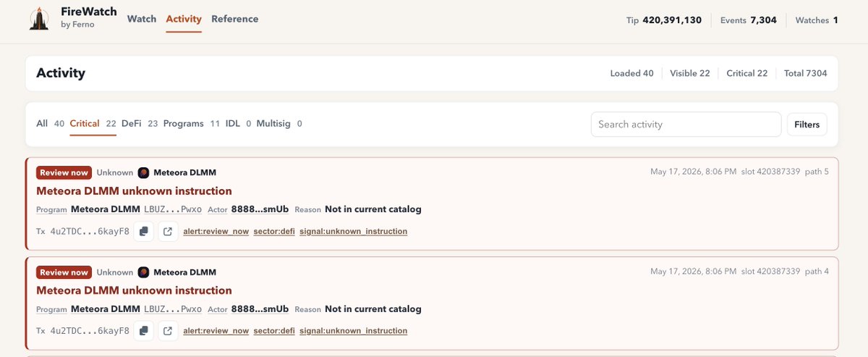Click the Total 7304 statistic

pos(805,73)
